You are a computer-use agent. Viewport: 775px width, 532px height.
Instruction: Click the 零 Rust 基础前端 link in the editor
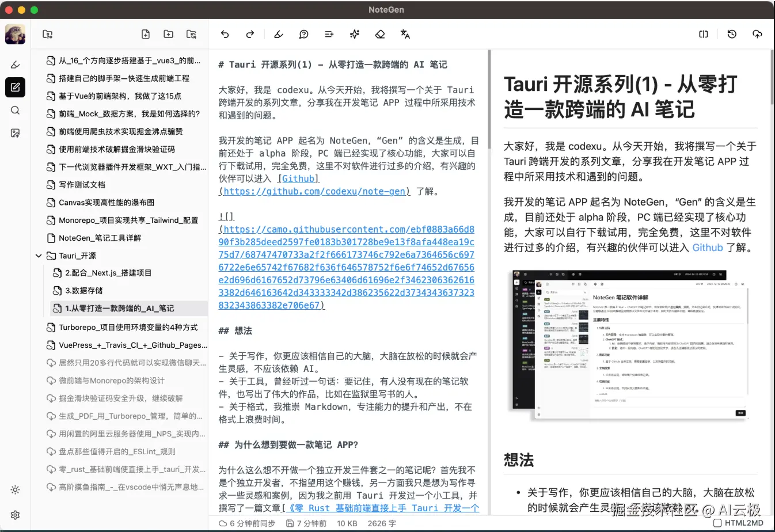point(383,508)
